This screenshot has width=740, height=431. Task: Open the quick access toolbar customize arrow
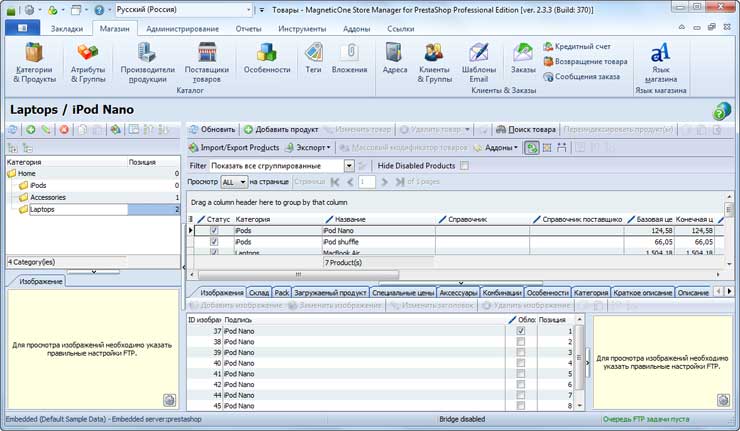(262, 9)
